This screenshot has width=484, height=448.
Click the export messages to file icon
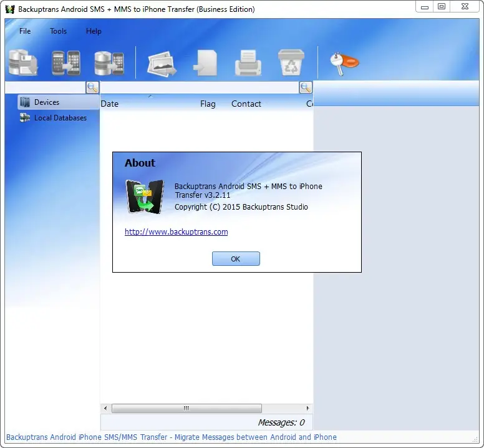pyautogui.click(x=205, y=63)
